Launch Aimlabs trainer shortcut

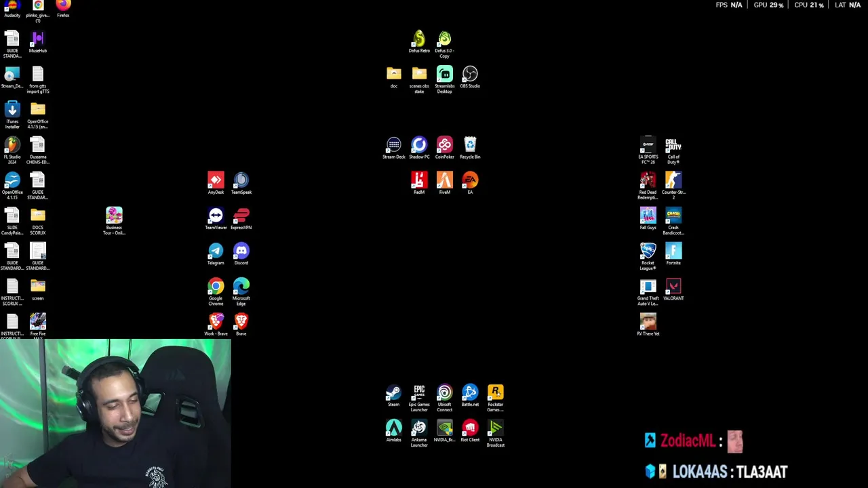[x=394, y=430]
